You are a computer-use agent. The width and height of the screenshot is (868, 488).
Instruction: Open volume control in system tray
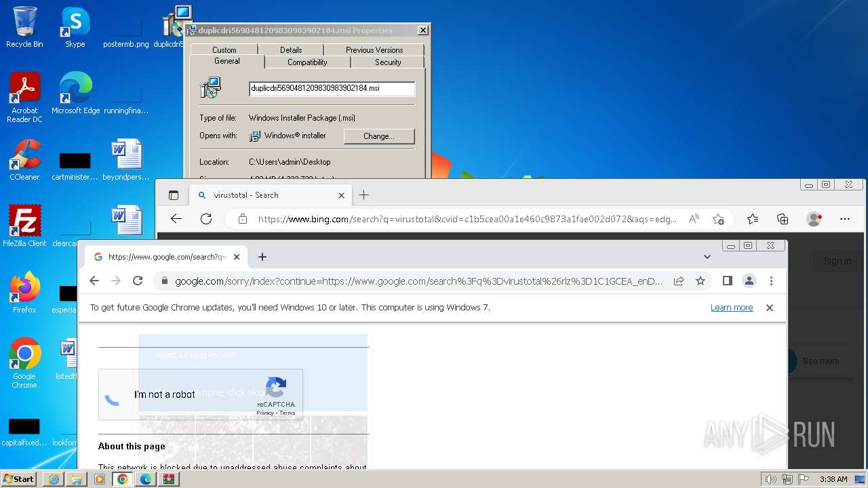(770, 479)
